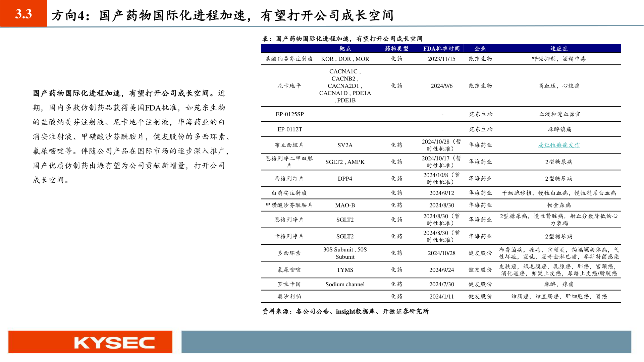Click the EP-0125SP row label

pos(290,114)
